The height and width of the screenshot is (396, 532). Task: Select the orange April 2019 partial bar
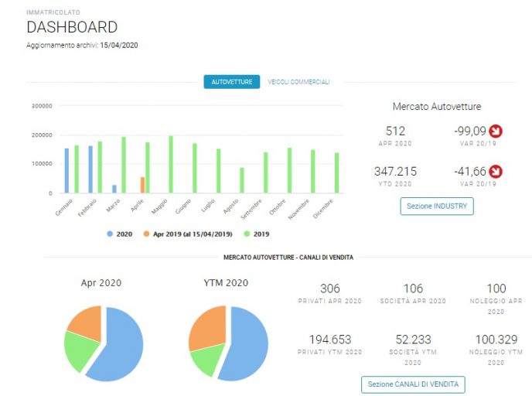pos(142,185)
